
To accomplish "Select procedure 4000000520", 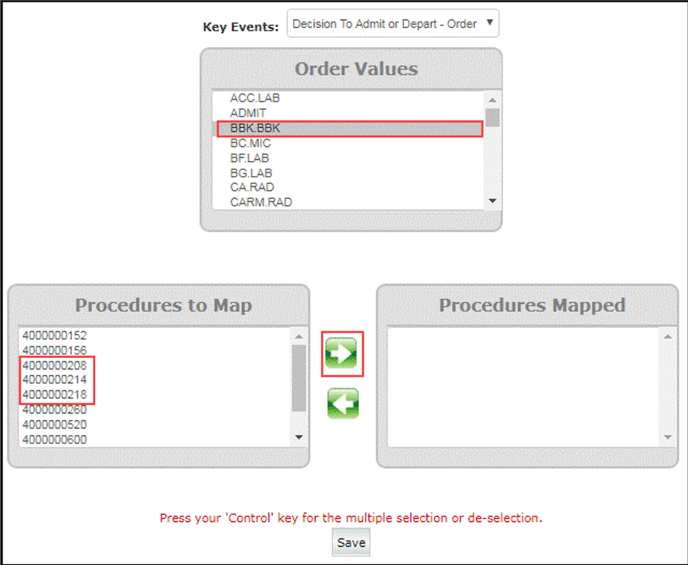I will coord(155,425).
